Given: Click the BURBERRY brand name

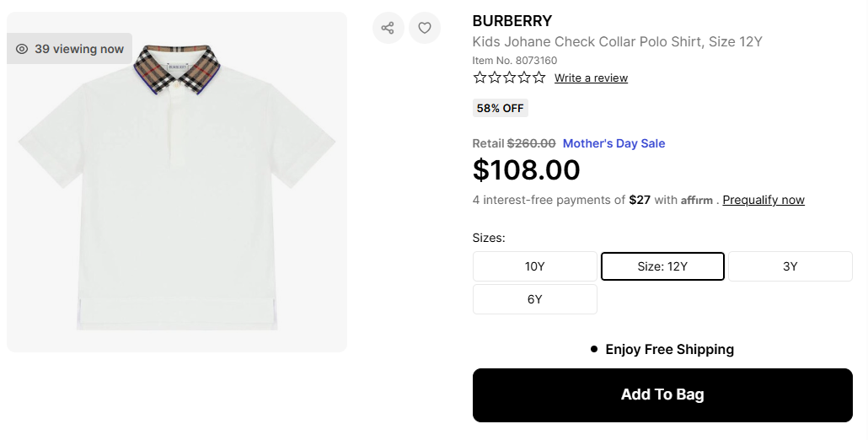Looking at the screenshot, I should pos(512,21).
